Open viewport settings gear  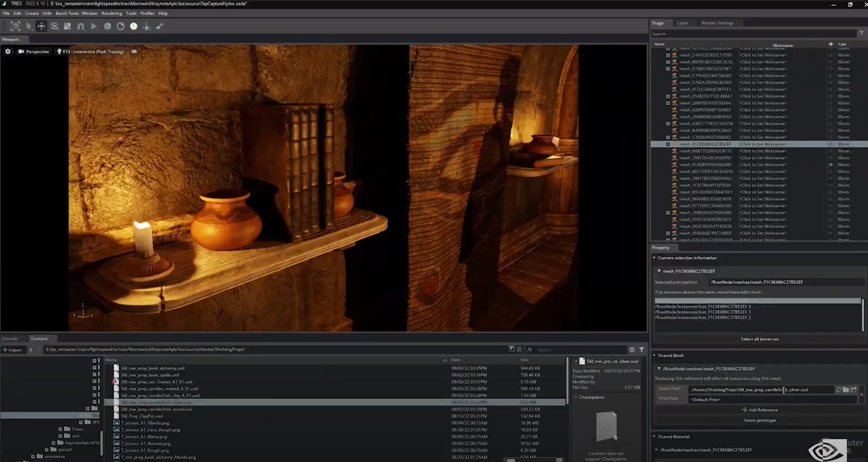(8, 52)
